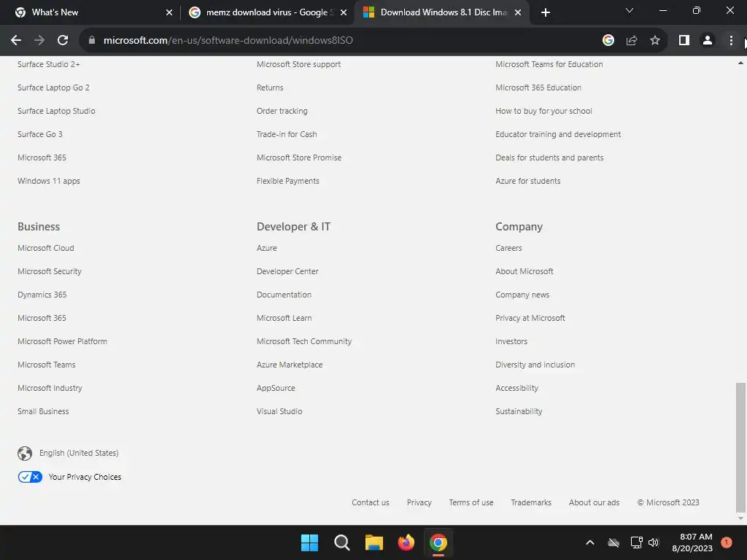Viewport: 747px width, 560px height.
Task: Change language from English (United States)
Action: pyautogui.click(x=79, y=453)
